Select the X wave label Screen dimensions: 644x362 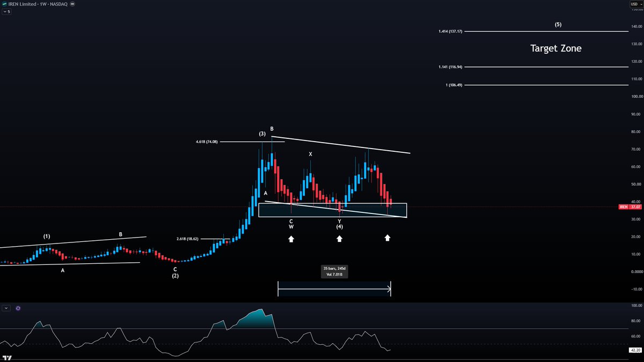tap(310, 154)
